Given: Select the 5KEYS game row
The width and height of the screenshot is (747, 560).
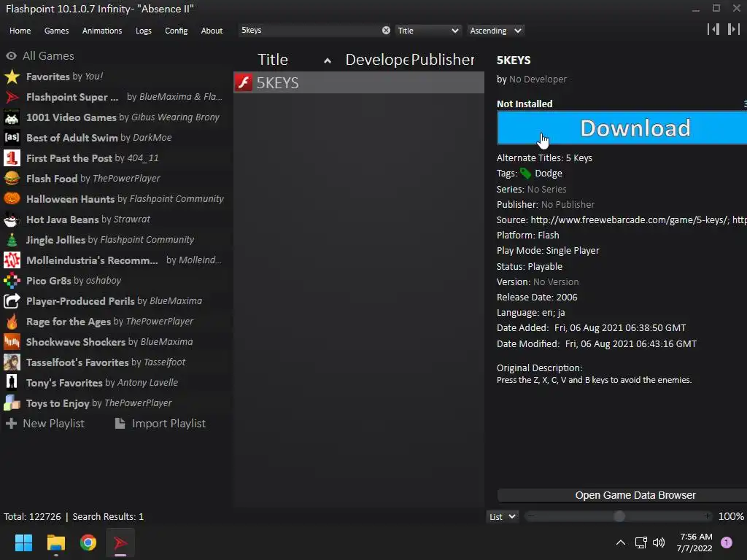Looking at the screenshot, I should pyautogui.click(x=359, y=82).
